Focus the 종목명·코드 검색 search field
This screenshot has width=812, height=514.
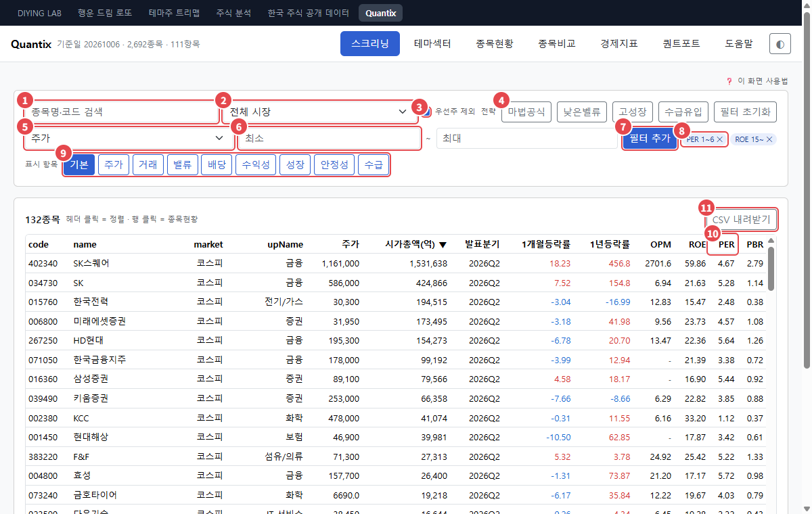pyautogui.click(x=122, y=112)
